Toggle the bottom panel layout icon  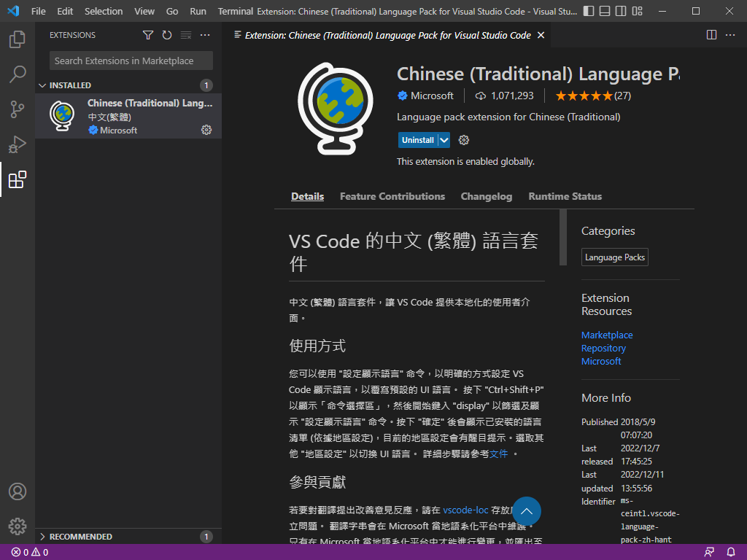[605, 11]
